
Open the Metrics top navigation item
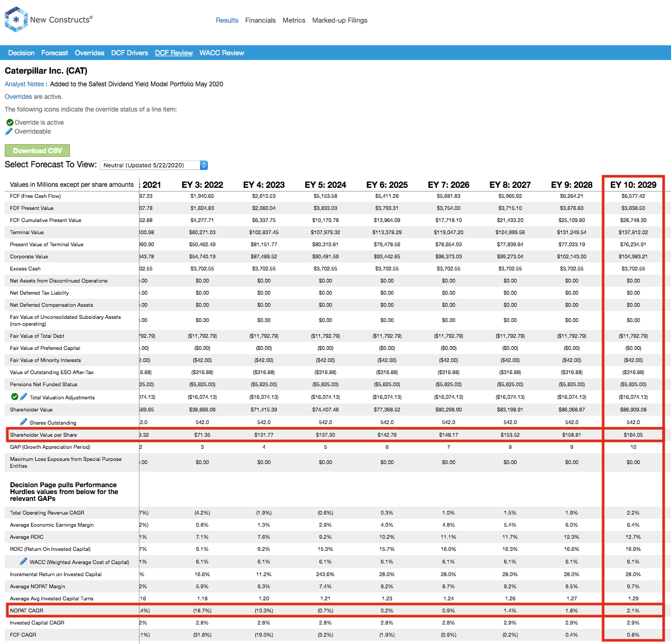pos(294,21)
